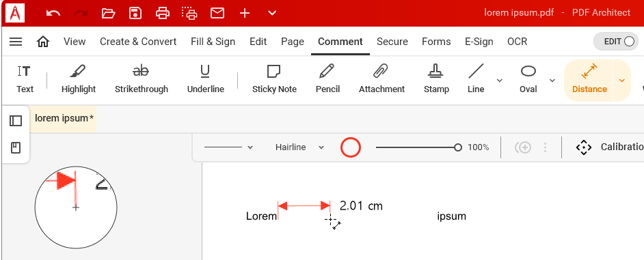Viewport: 644px width, 260px height.
Task: Open the line style dropdown
Action: 228,147
